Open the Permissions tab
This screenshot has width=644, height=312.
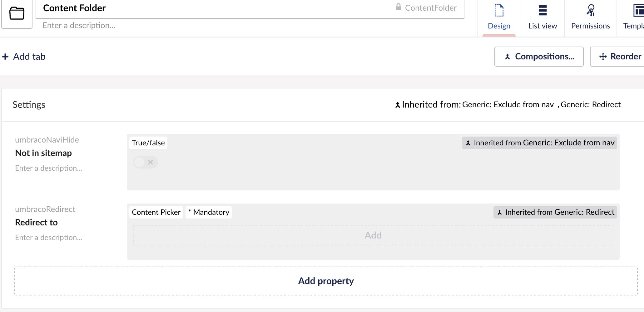590,18
